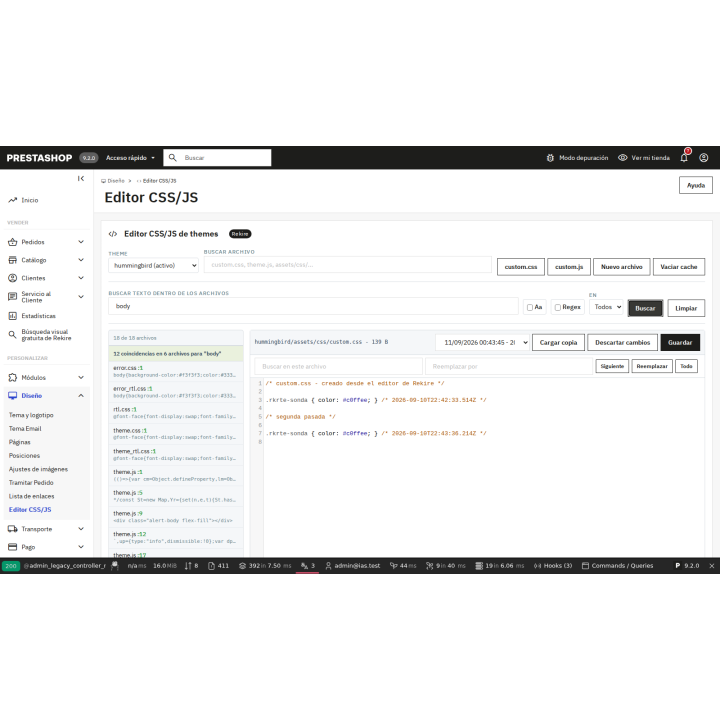Click the Servicio al Cliente chat icon

coord(12,297)
